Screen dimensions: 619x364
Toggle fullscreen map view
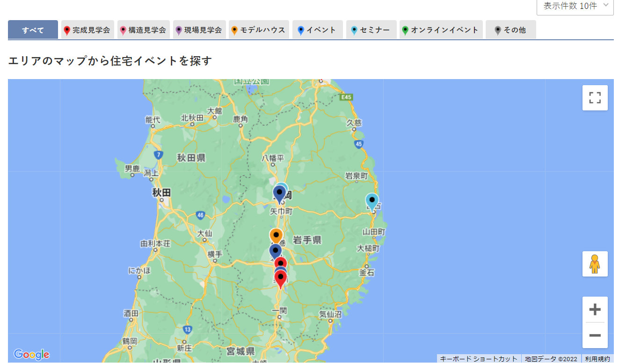(x=595, y=98)
